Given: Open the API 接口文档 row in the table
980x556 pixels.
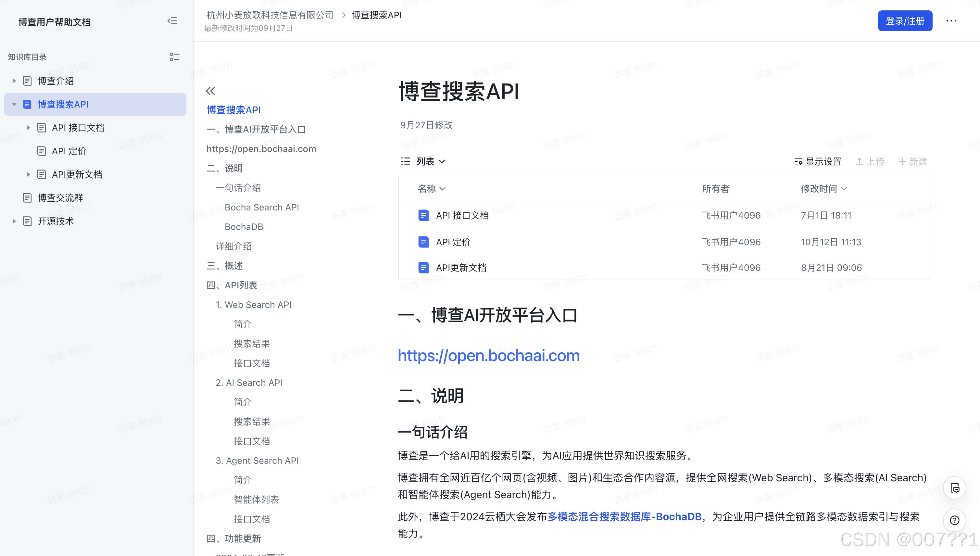Looking at the screenshot, I should click(664, 215).
